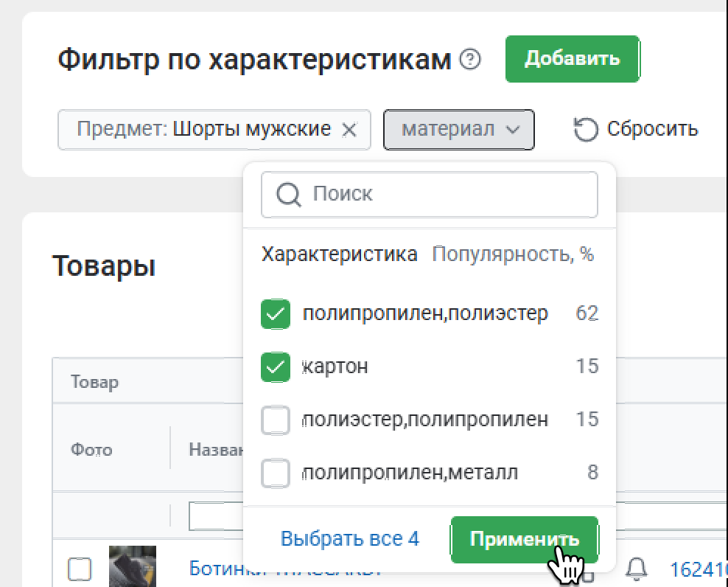Click the Сбросить reset arrow icon

[x=585, y=130]
